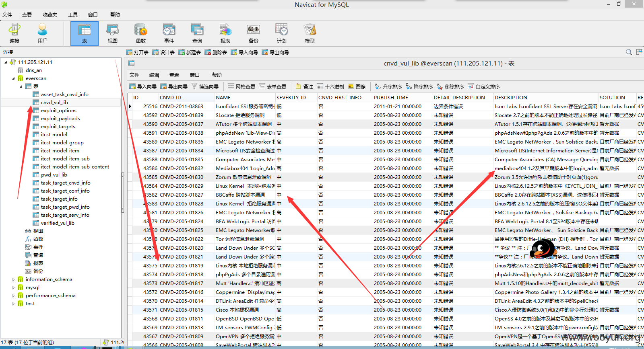Select the 函数 node under everscan
This screenshot has height=349, width=644.
tap(38, 239)
